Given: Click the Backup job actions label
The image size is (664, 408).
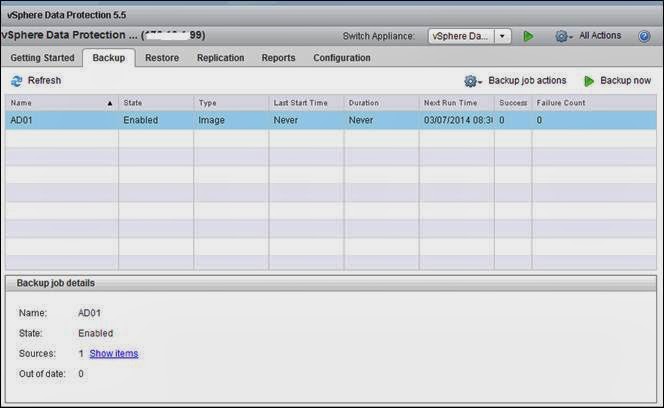Looking at the screenshot, I should point(527,80).
